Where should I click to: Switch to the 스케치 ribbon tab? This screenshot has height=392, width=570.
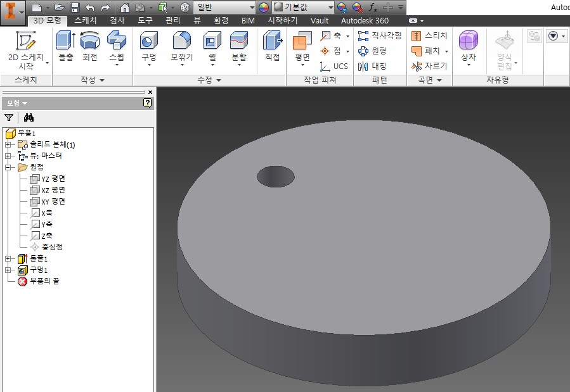(x=86, y=20)
